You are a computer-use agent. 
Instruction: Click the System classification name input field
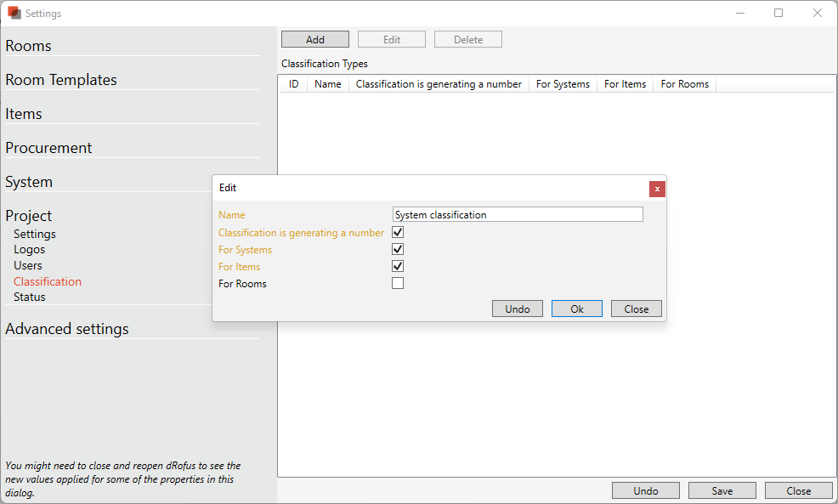click(x=517, y=213)
